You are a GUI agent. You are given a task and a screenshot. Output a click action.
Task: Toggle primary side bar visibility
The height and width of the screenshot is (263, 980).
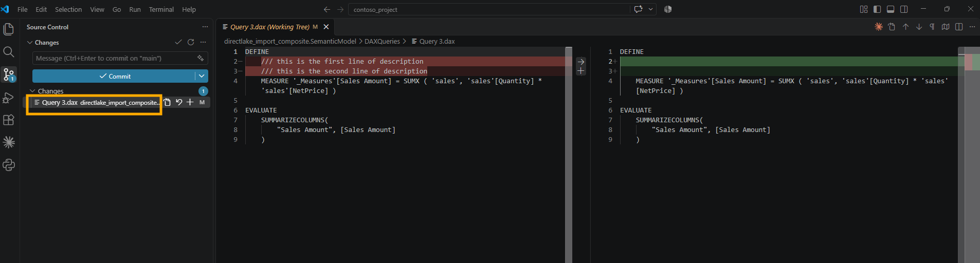877,9
